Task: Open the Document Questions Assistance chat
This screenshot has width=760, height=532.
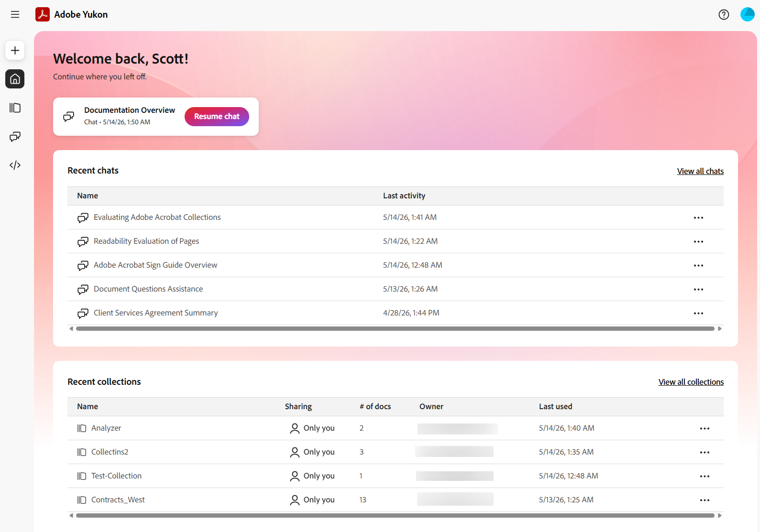Action: pos(148,289)
